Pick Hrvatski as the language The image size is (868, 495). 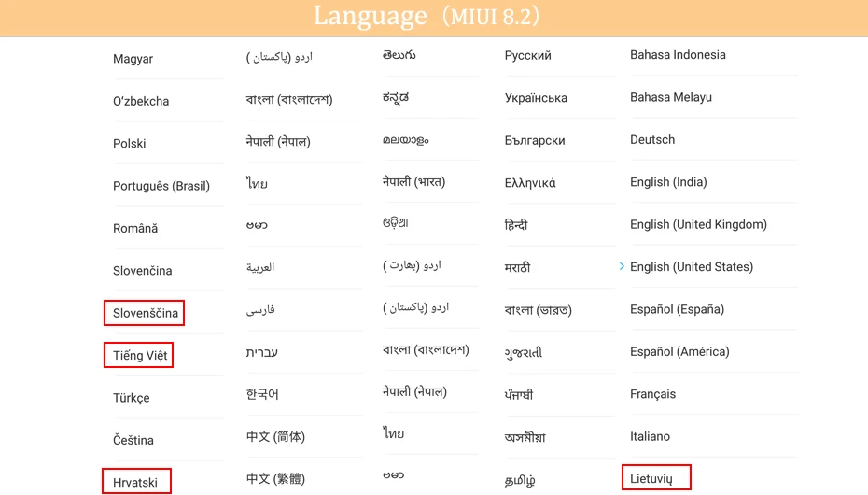pos(135,482)
